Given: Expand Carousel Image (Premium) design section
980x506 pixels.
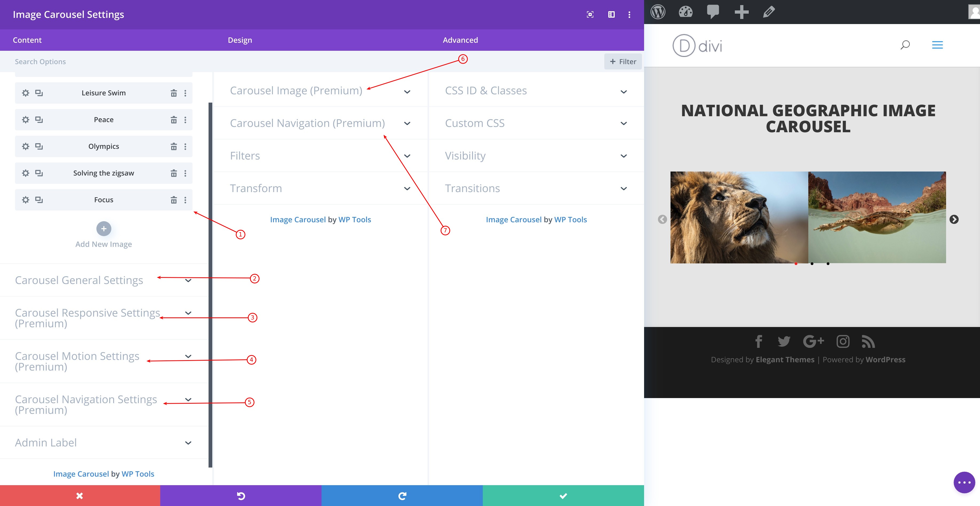Looking at the screenshot, I should 320,91.
